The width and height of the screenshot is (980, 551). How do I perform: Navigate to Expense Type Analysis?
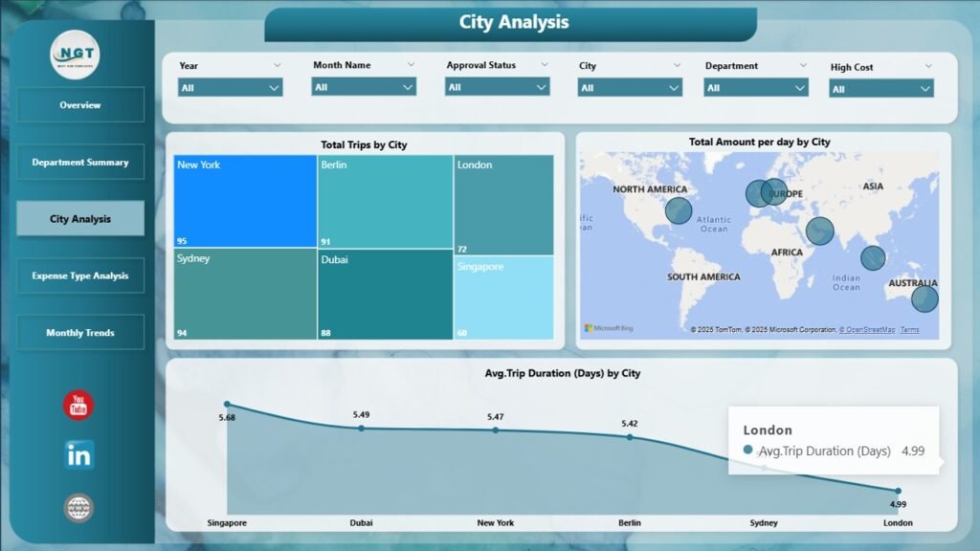tap(80, 275)
